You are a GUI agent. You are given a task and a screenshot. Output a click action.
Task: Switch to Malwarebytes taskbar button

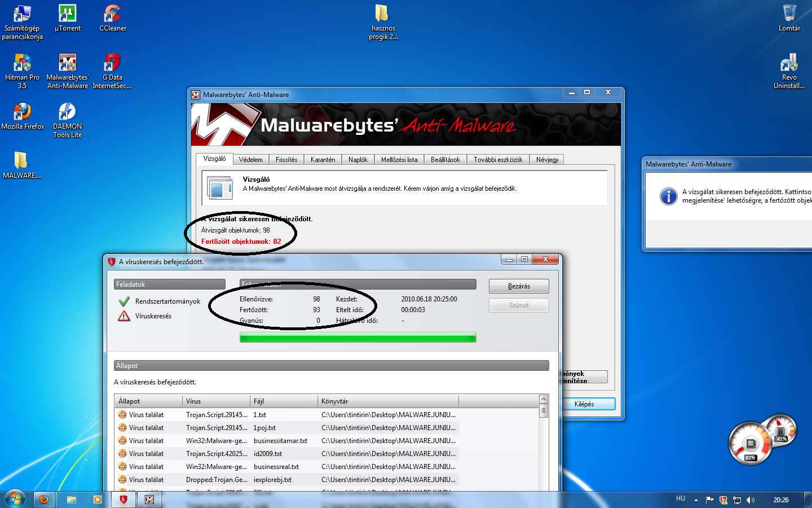click(x=149, y=500)
